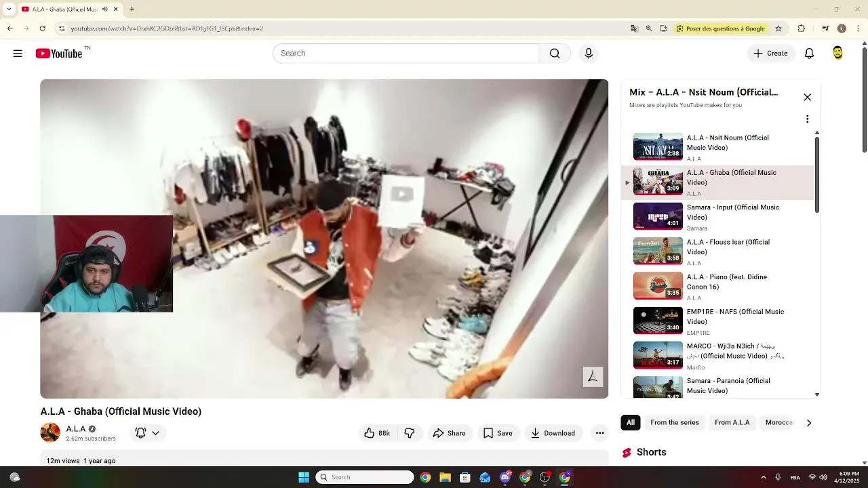Open more actions ellipsis under video
This screenshot has width=868, height=488.
point(599,433)
